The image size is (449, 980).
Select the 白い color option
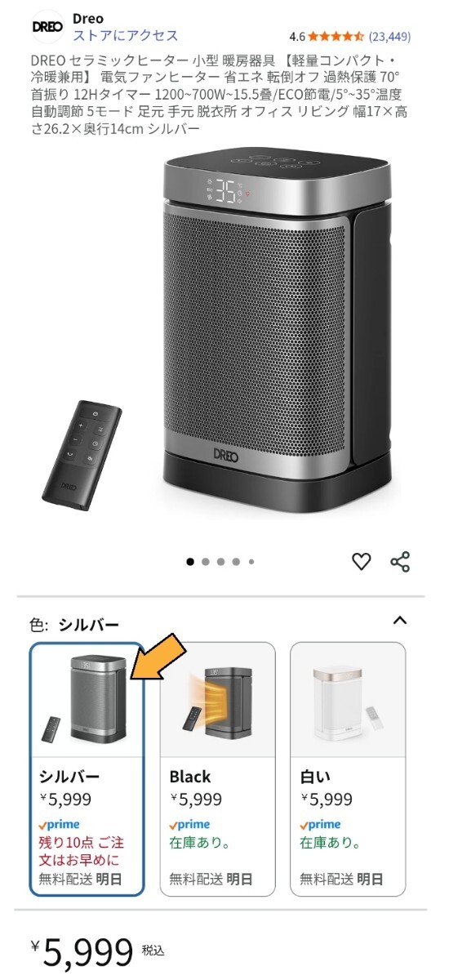[x=348, y=768]
